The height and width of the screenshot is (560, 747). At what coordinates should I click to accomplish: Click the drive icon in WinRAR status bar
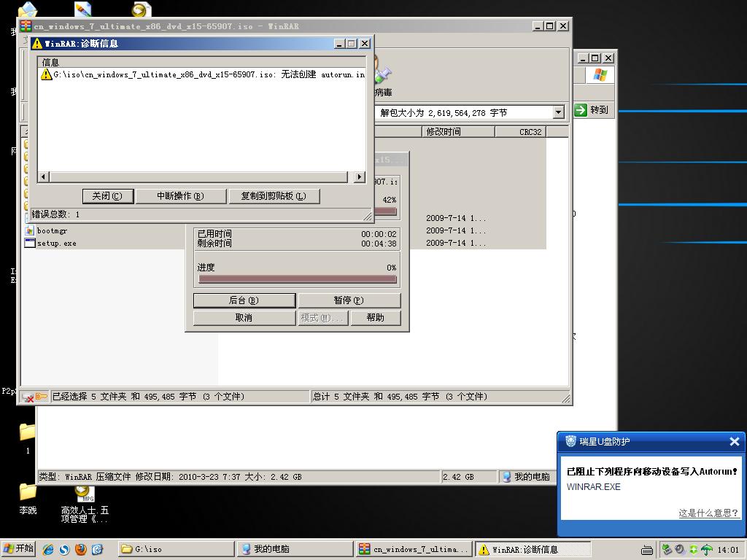[x=28, y=397]
